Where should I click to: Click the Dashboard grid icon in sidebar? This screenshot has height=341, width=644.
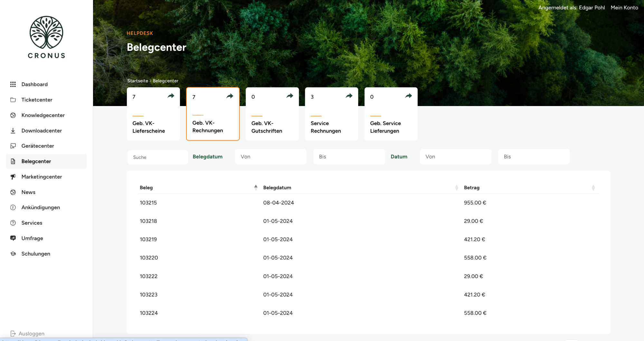[x=13, y=84]
